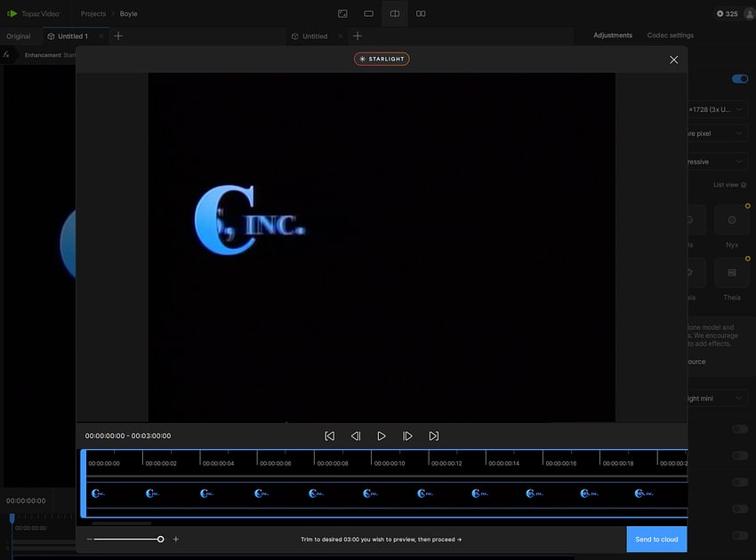Click the timeline zoom-in plus icon
Image resolution: width=756 pixels, height=560 pixels.
[176, 540]
